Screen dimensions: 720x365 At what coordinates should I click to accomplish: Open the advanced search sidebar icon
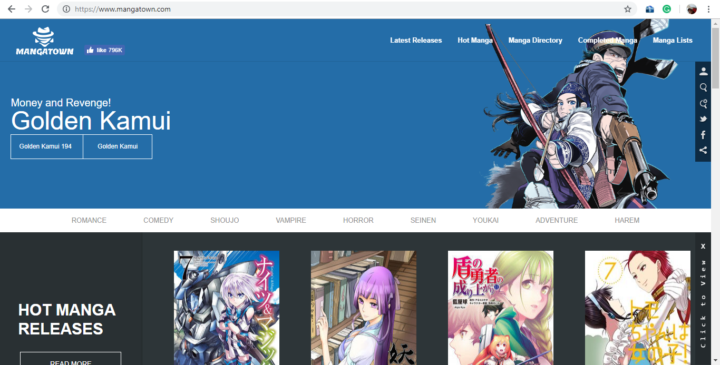tap(703, 104)
